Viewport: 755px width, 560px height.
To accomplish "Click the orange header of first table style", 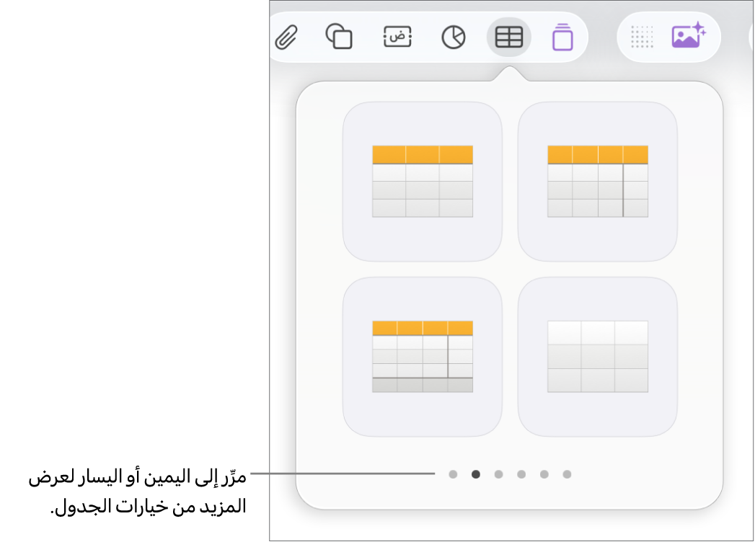I will pos(423,155).
